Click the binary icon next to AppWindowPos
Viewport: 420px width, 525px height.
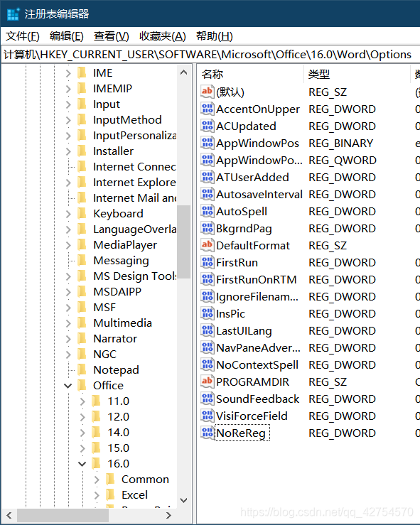(x=208, y=143)
